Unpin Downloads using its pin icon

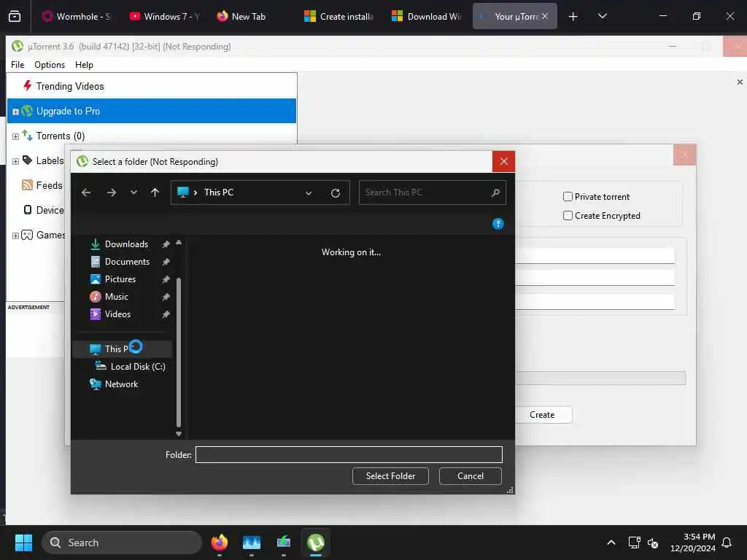(x=166, y=244)
